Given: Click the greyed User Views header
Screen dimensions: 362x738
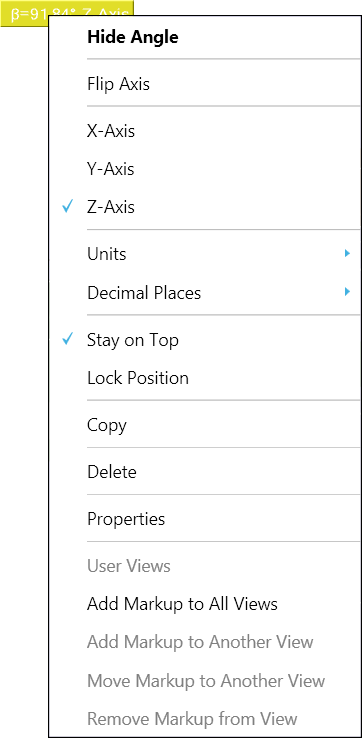Looking at the screenshot, I should click(x=129, y=566).
